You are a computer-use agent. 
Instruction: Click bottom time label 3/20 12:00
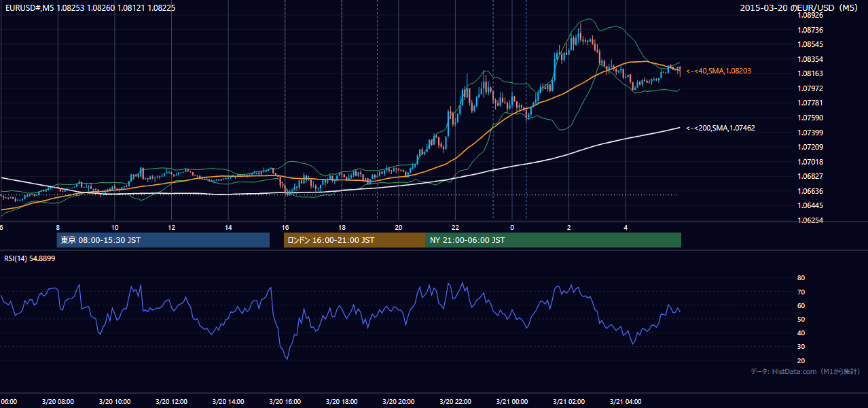point(171,402)
